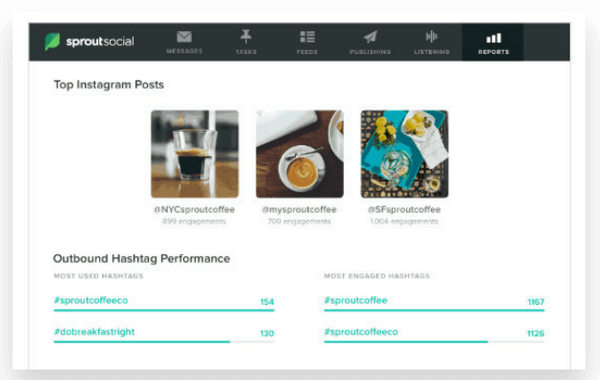Click the Reports tab label

[x=494, y=52]
